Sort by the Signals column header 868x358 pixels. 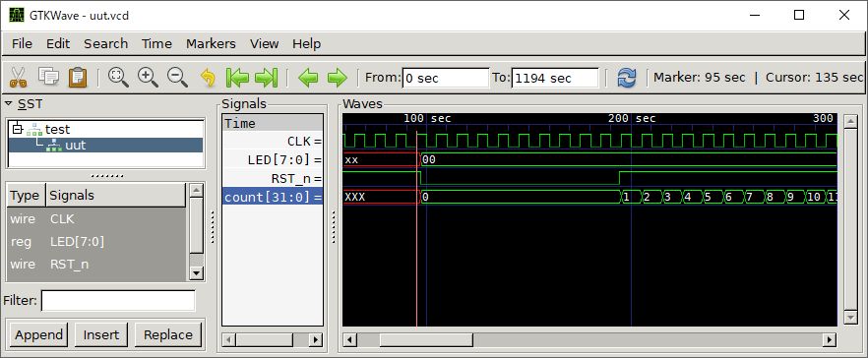pyautogui.click(x=116, y=196)
